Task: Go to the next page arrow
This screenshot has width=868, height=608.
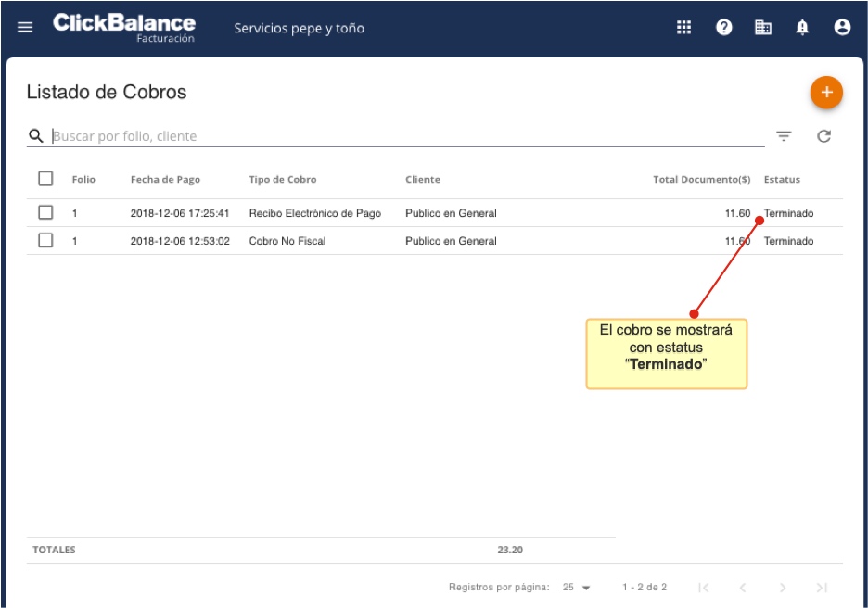Action: pyautogui.click(x=783, y=588)
